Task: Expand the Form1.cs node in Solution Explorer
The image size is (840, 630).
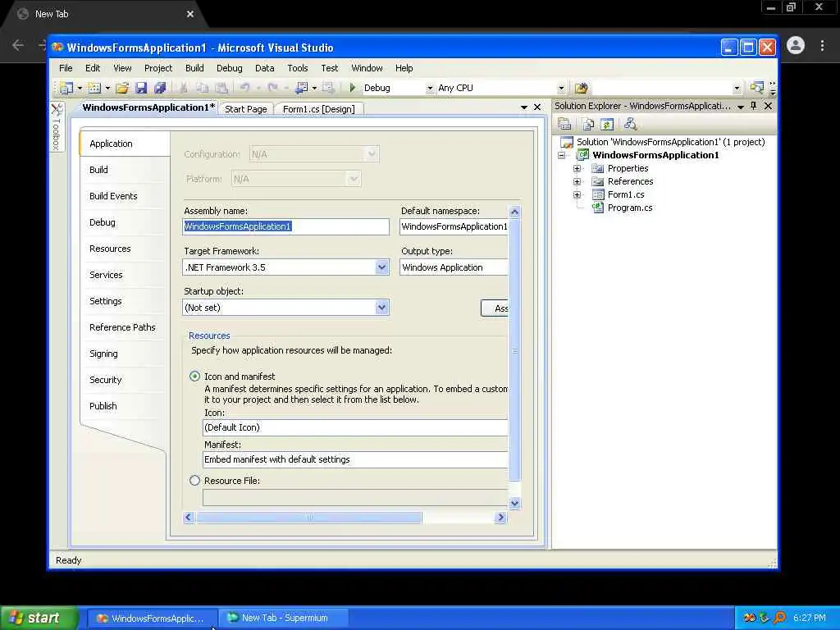Action: [x=577, y=194]
